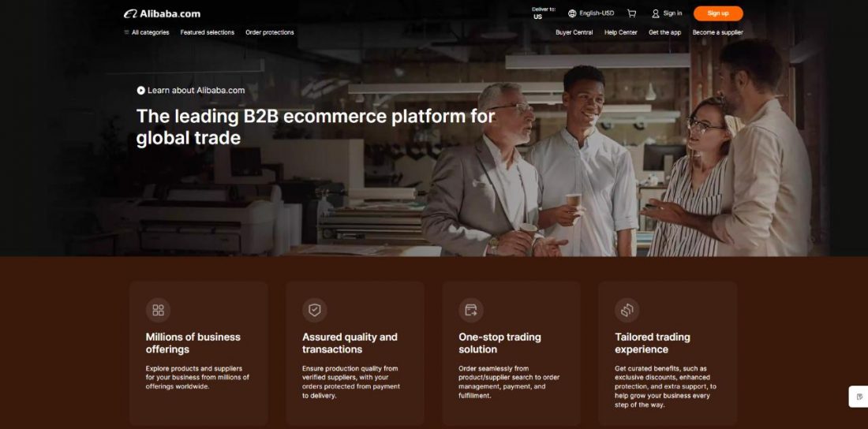Click the globe icon beside English-USD

click(572, 13)
